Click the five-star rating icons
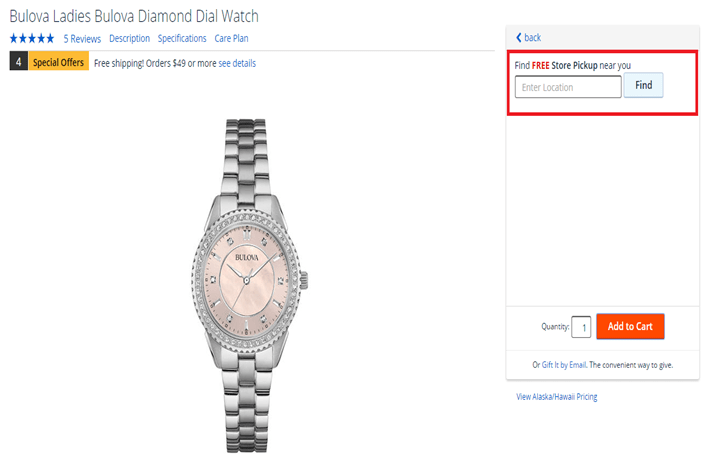711x463 pixels. click(32, 39)
